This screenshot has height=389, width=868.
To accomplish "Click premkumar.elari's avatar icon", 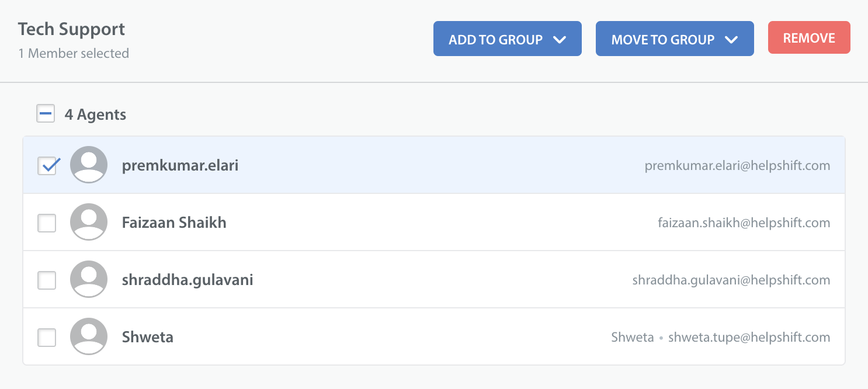I will pos(89,165).
